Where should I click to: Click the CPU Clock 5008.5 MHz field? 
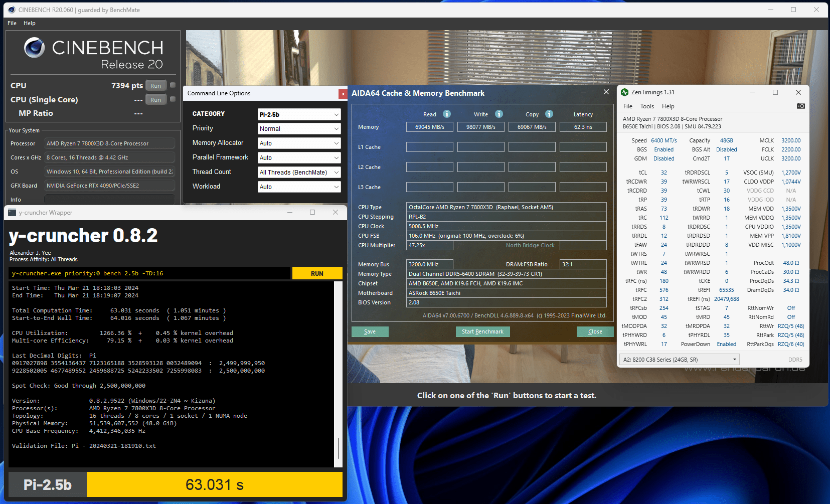pos(507,226)
